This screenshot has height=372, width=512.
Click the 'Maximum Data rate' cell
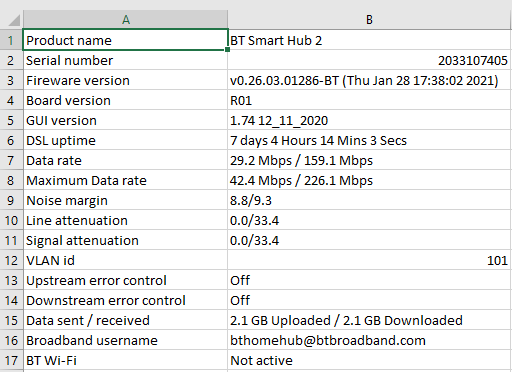pos(125,180)
